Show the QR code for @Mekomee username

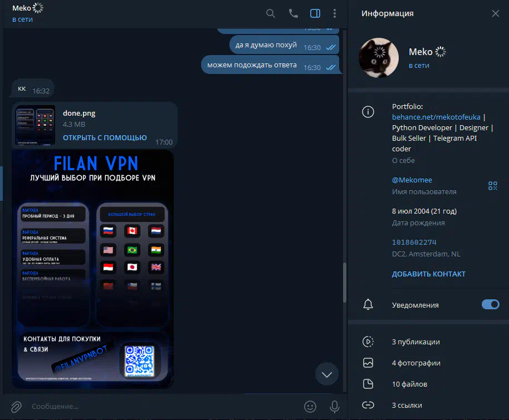(493, 185)
